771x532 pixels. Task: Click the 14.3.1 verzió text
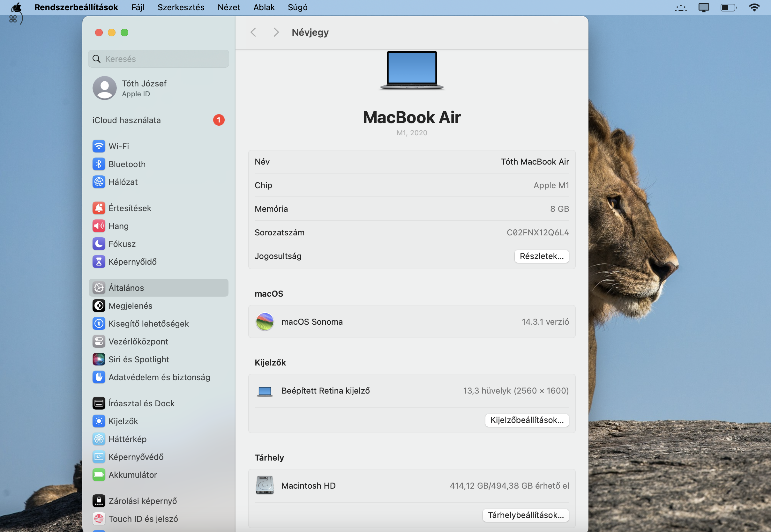pyautogui.click(x=545, y=322)
